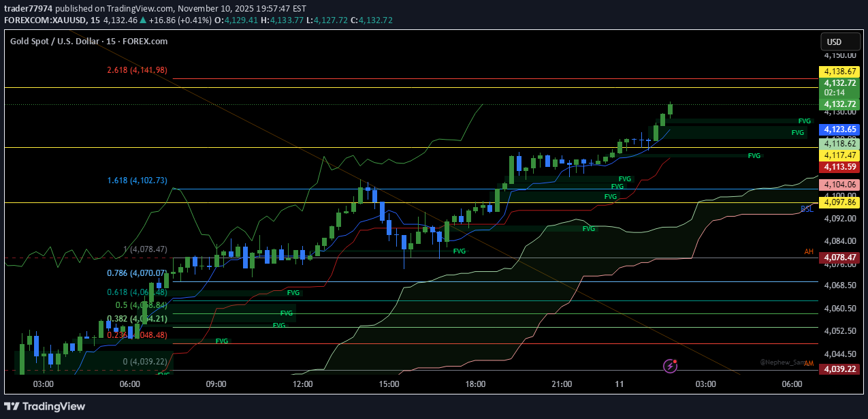Click the red 4,039.22 label at bottom axis
The image size is (868, 419).
[x=839, y=369]
